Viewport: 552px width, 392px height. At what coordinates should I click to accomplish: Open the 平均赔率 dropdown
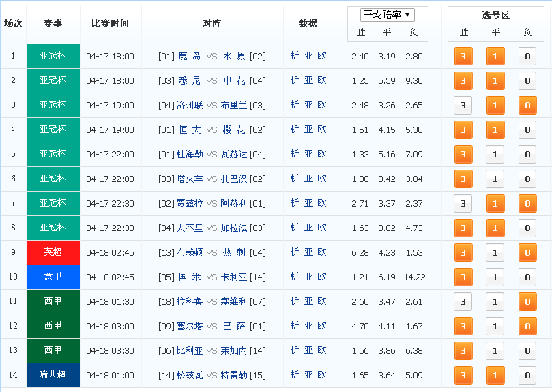pos(388,15)
